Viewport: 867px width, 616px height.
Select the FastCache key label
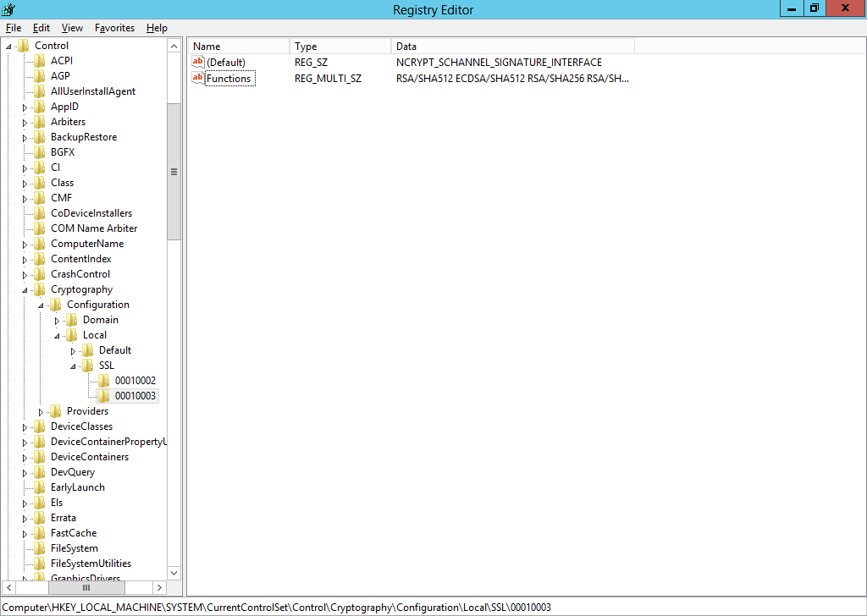click(74, 533)
